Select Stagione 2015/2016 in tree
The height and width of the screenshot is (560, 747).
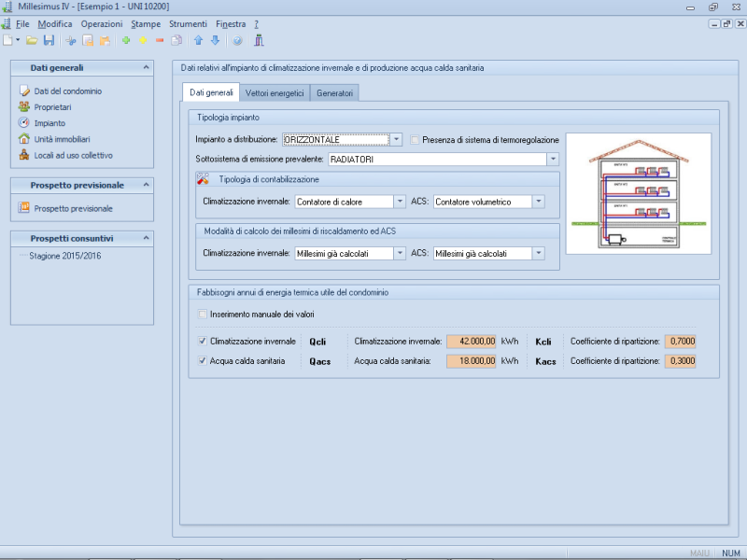[64, 256]
